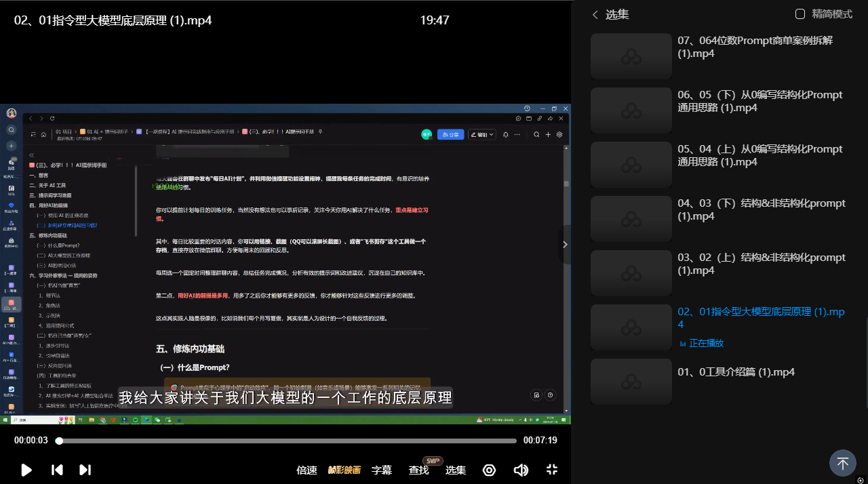Collapse the playlist sidebar with the arrow
The width and height of the screenshot is (868, 484).
[x=565, y=245]
